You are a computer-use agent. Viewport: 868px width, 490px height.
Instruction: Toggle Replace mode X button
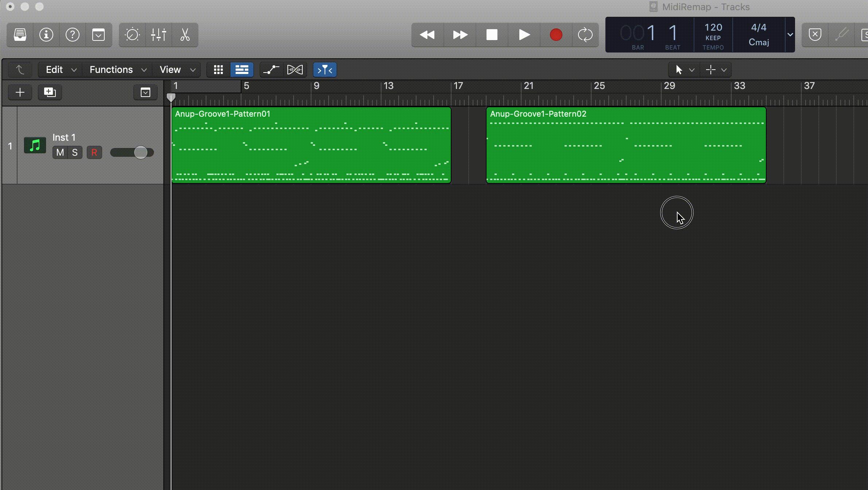coord(815,35)
